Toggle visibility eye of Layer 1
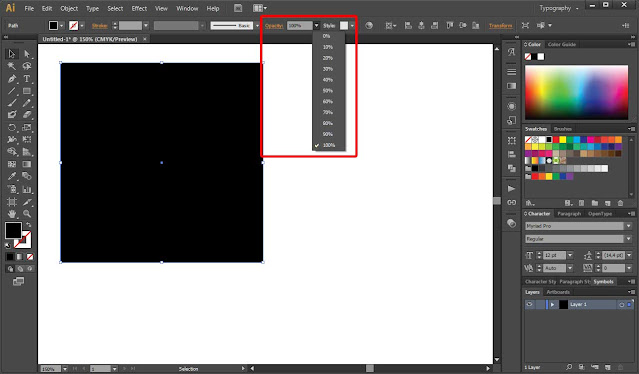Image resolution: width=639 pixels, height=374 pixels. click(529, 304)
